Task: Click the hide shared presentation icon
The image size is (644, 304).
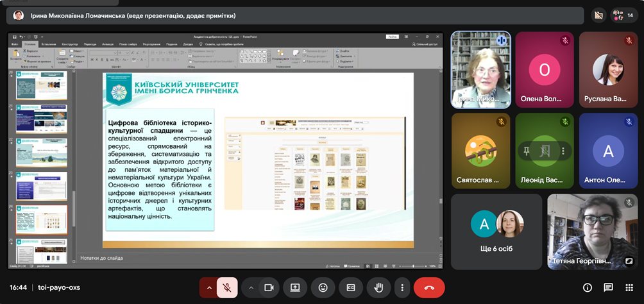Action: [599, 15]
